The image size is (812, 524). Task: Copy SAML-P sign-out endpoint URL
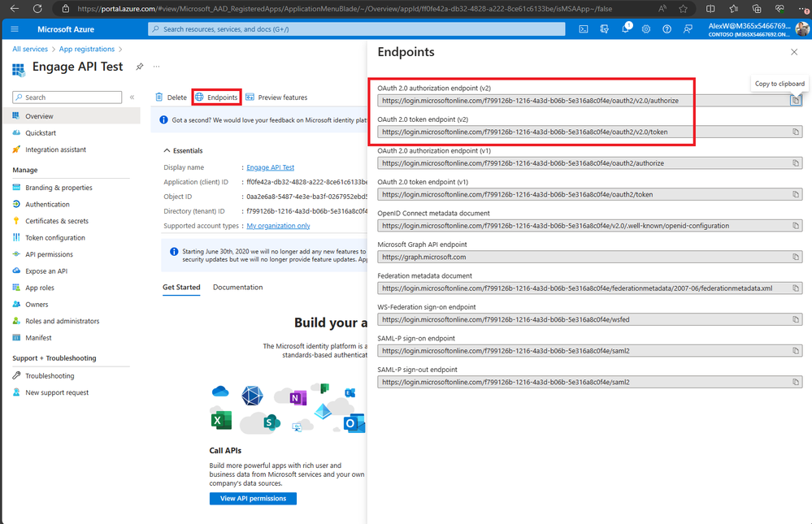[x=796, y=382]
